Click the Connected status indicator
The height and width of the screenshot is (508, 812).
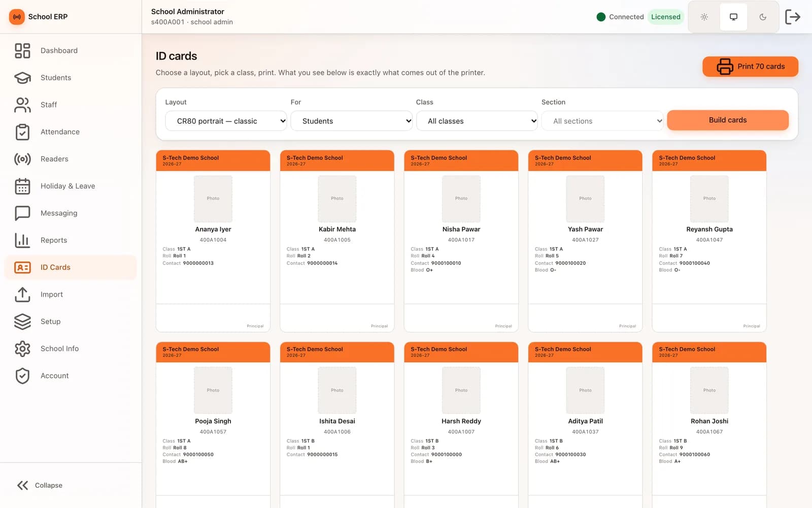tap(620, 17)
